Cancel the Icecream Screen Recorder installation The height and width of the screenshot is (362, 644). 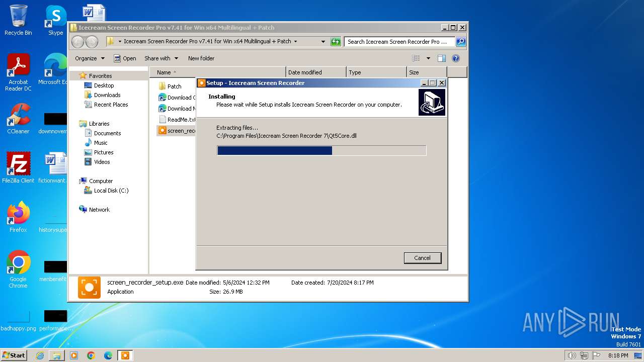tap(423, 258)
